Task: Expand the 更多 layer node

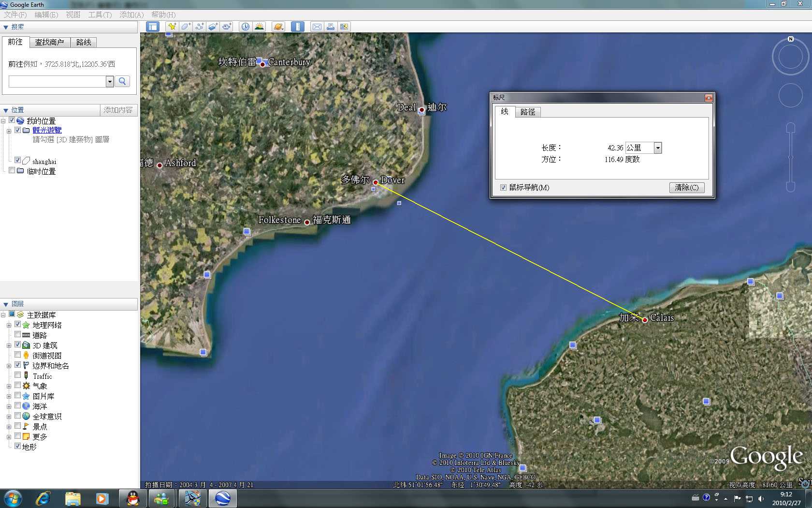Action: click(9, 437)
